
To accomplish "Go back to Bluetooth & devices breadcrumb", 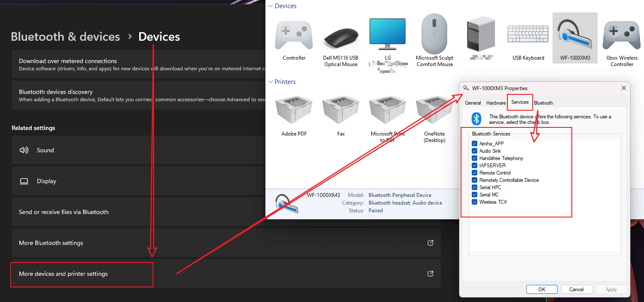I will tap(65, 37).
